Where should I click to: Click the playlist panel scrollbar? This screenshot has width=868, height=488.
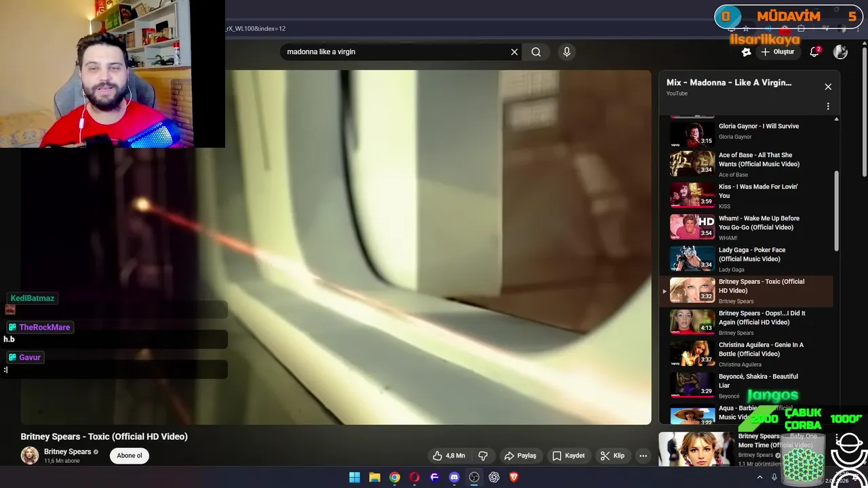click(836, 210)
